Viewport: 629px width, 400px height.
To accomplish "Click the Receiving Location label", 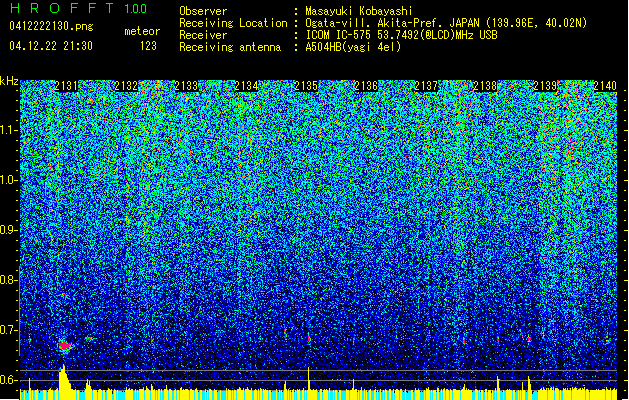I will coord(233,23).
